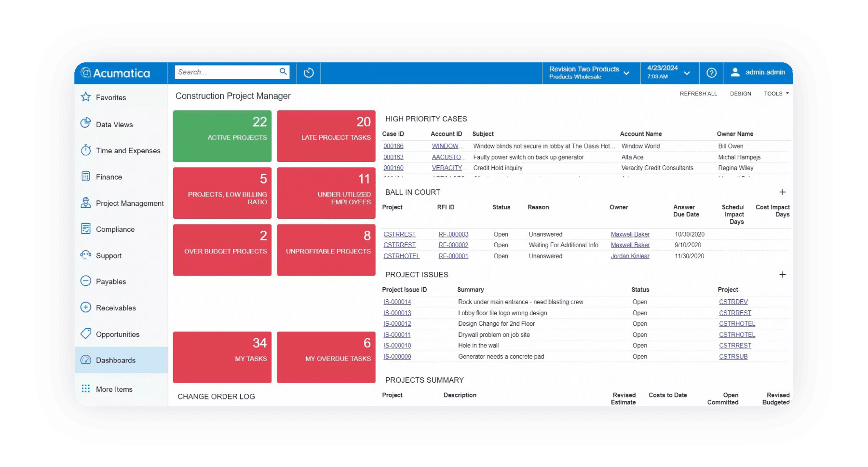Open the Unprofitable Projects tile

326,250
